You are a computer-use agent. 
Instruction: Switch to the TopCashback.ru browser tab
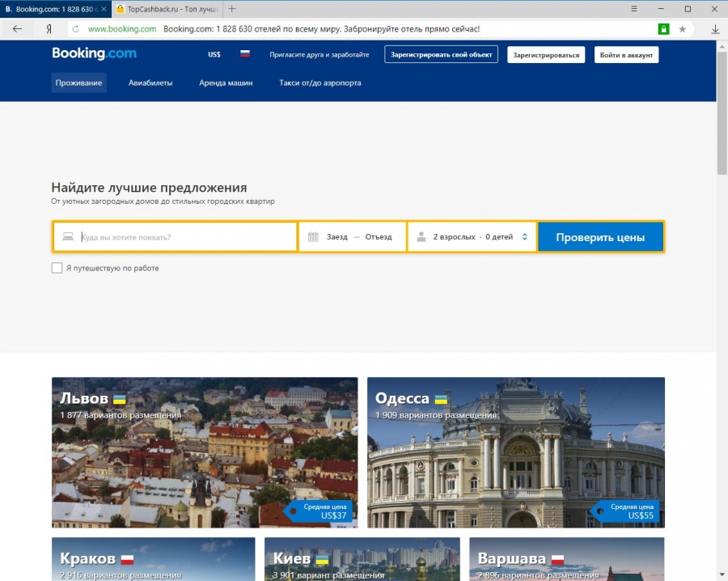click(x=167, y=9)
